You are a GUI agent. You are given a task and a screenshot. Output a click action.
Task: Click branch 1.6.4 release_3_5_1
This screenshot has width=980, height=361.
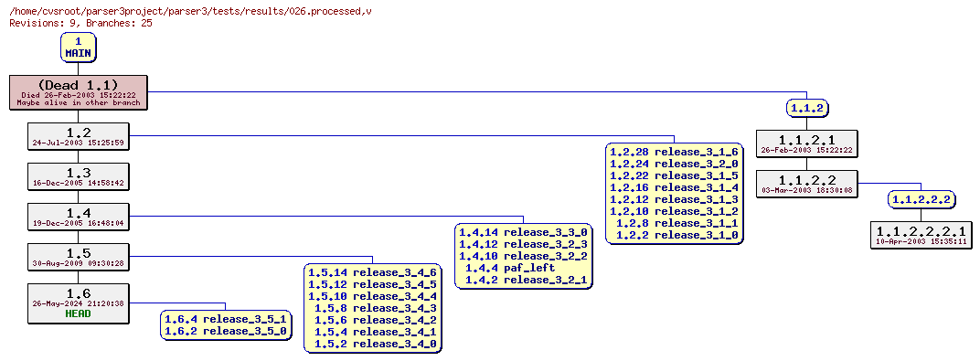[x=226, y=319]
